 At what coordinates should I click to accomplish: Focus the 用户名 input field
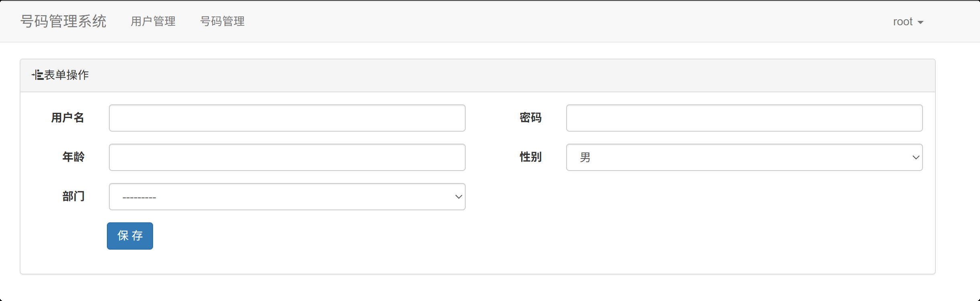(x=287, y=118)
